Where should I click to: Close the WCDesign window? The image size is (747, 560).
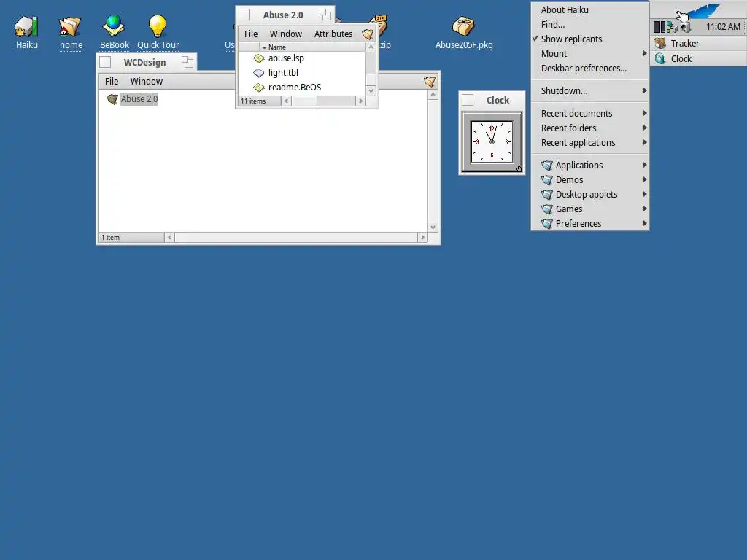click(105, 63)
